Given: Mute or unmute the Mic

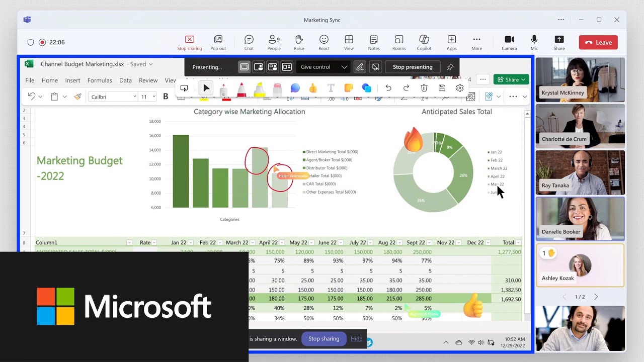Looking at the screenshot, I should [x=534, y=43].
